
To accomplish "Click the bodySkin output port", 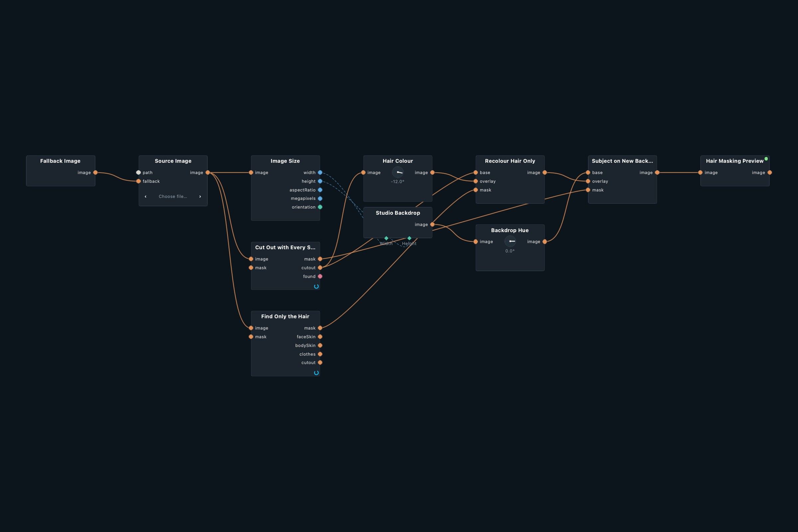I will pyautogui.click(x=320, y=345).
